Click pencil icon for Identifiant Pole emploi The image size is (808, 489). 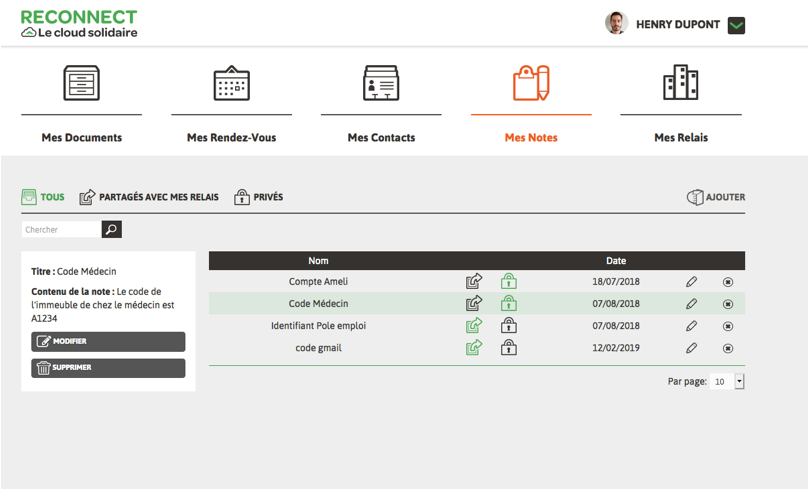pos(691,326)
